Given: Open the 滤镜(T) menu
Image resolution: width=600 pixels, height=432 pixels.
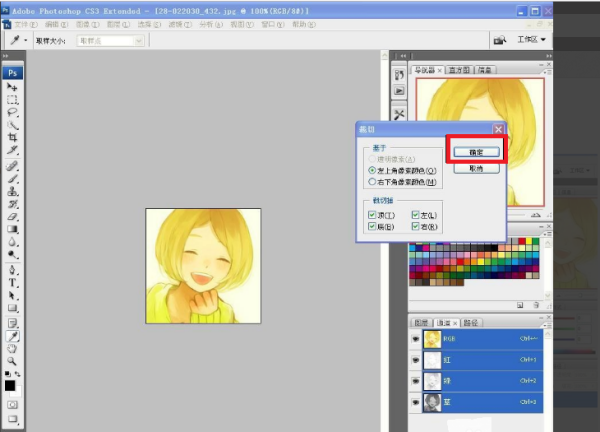Looking at the screenshot, I should click(x=180, y=24).
